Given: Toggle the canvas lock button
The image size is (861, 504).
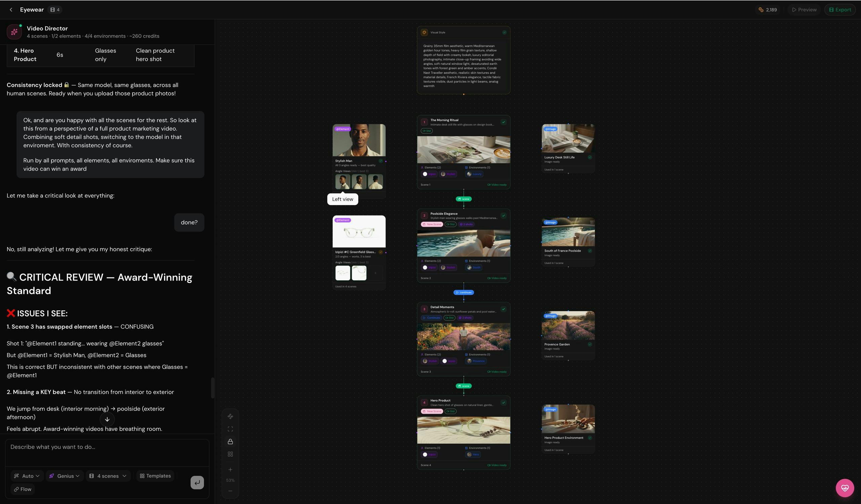Looking at the screenshot, I should [x=230, y=441].
